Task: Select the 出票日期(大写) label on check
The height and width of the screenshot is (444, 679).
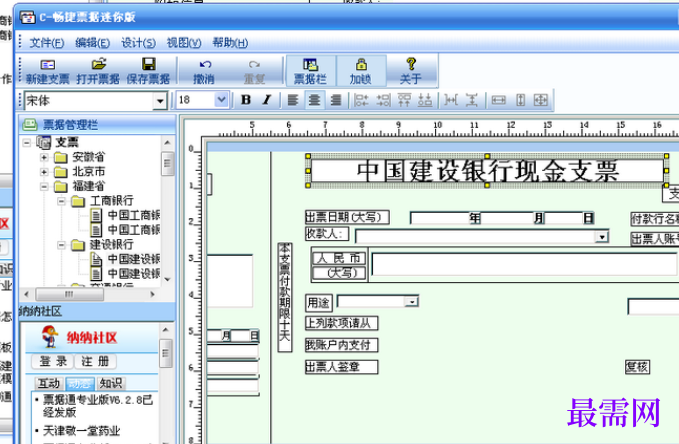Action: tap(347, 217)
